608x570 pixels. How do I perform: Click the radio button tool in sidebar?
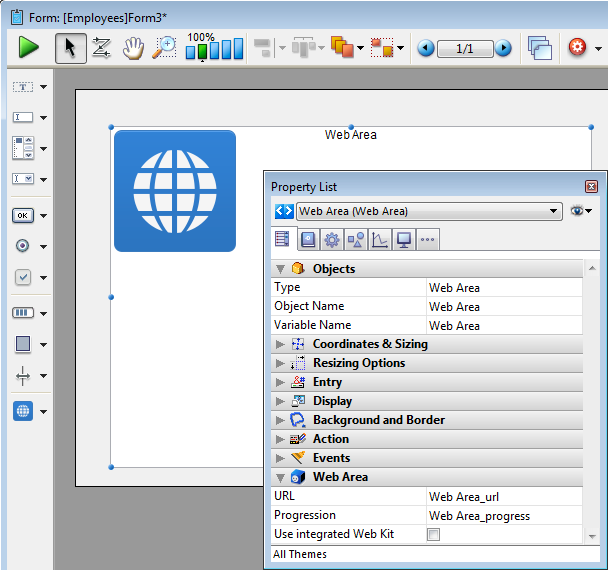[x=23, y=246]
